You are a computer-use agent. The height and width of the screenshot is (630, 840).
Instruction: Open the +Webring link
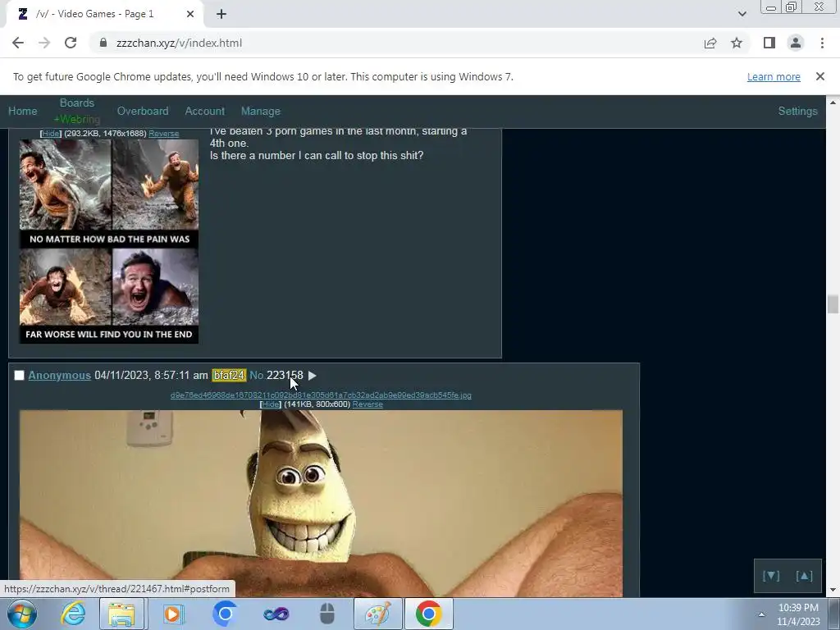coord(76,119)
